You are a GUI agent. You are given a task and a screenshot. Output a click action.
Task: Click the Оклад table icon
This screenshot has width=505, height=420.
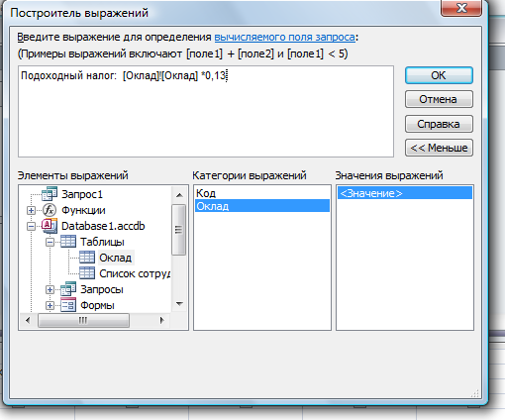tap(87, 258)
